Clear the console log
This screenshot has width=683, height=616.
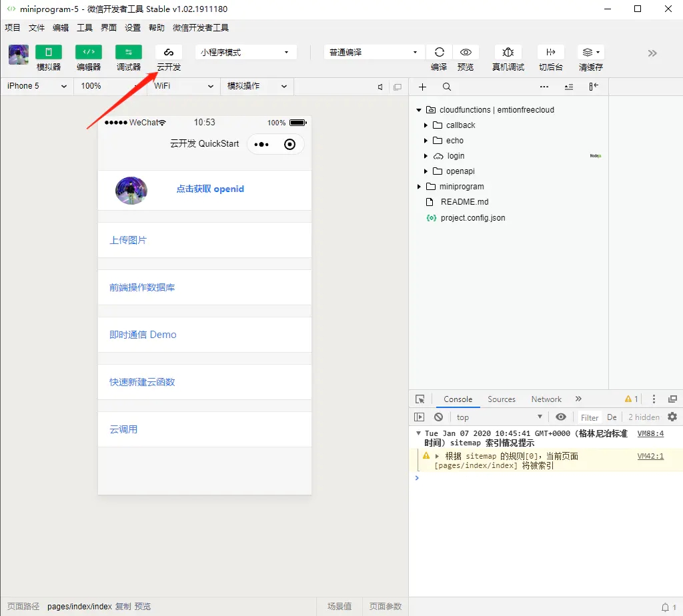[438, 417]
